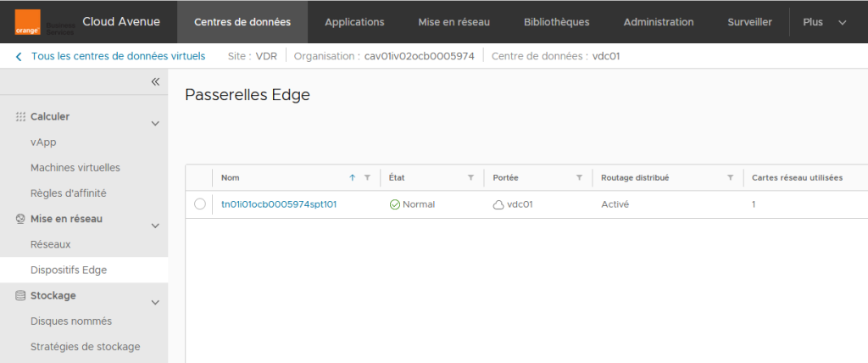Click the Passerelles Edge heading
Viewport: 868px width, 363px height.
coord(248,95)
